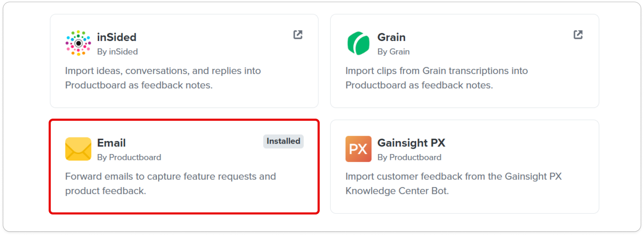Screen dimensions: 644x236
Task: Click the inSided colorful dots logo
Action: [78, 43]
